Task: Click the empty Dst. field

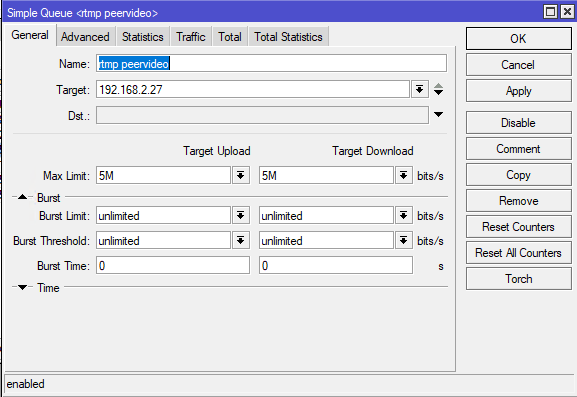Action: (262, 115)
